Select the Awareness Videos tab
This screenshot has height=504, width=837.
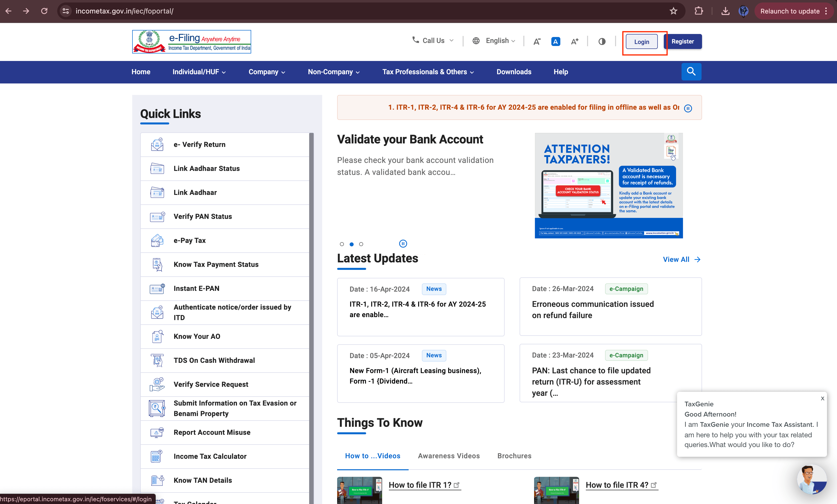tap(448, 456)
